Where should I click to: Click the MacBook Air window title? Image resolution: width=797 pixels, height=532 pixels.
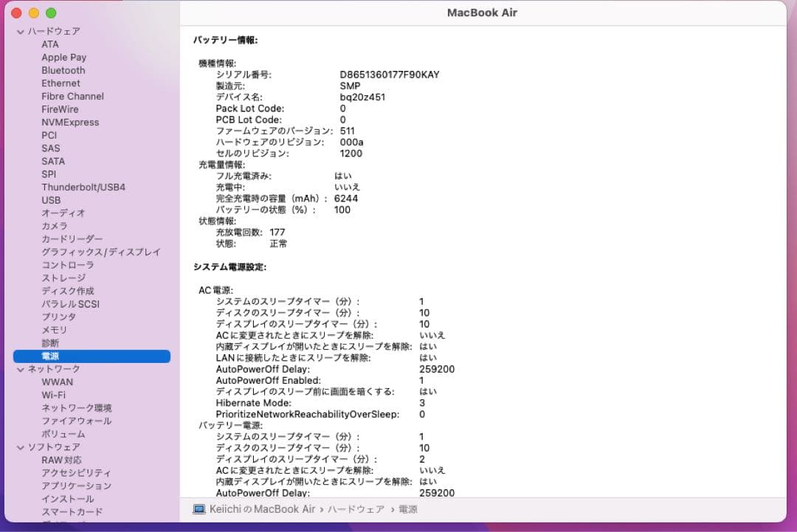click(482, 13)
